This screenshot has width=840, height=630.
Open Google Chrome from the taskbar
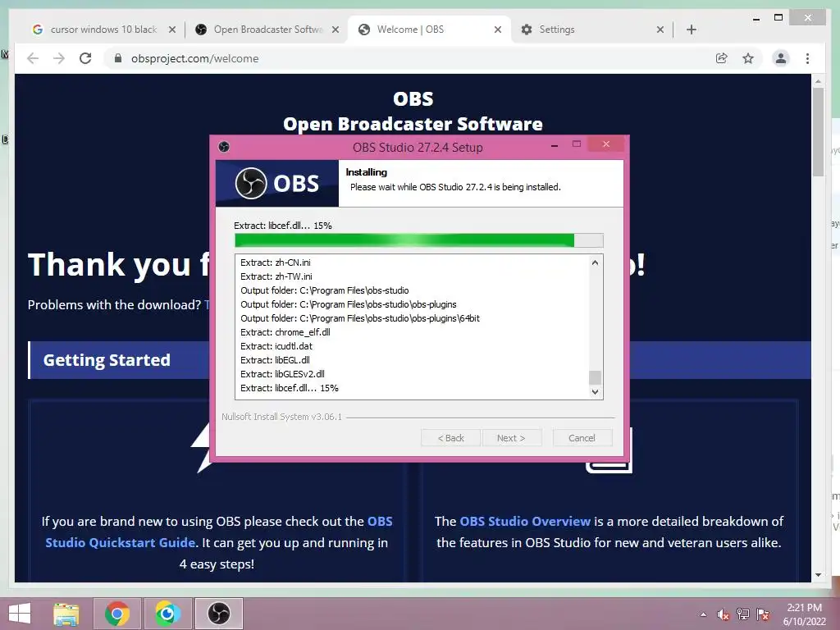(x=117, y=614)
